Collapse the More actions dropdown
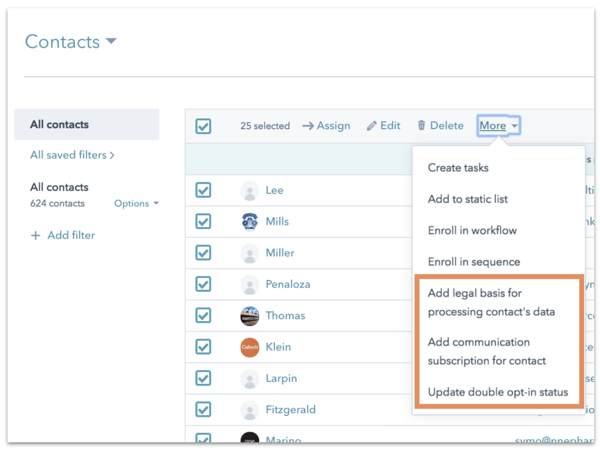600x450 pixels. (x=498, y=126)
